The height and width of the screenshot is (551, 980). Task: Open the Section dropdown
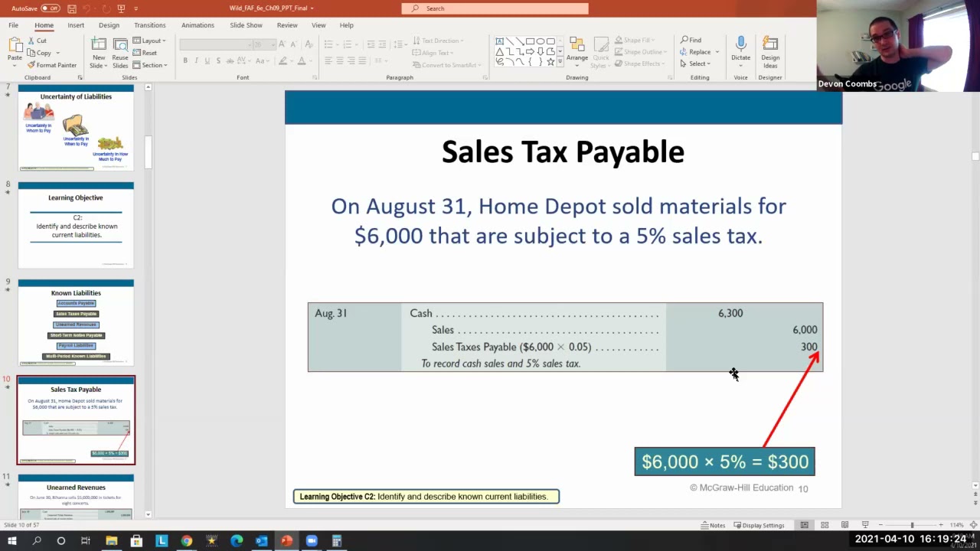(x=151, y=65)
